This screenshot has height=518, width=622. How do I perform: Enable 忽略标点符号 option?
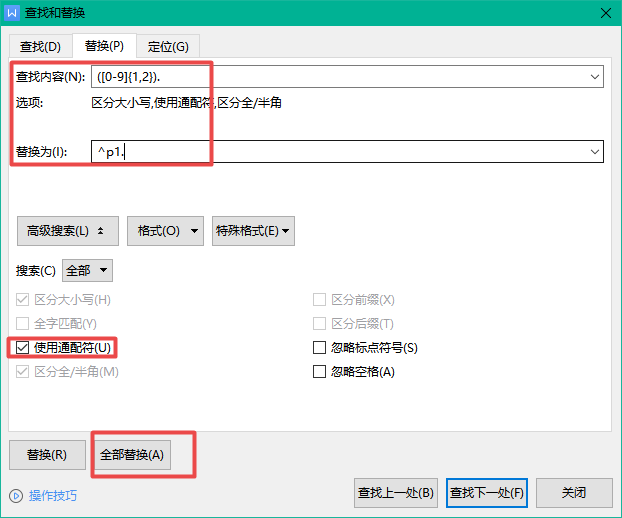click(x=320, y=348)
